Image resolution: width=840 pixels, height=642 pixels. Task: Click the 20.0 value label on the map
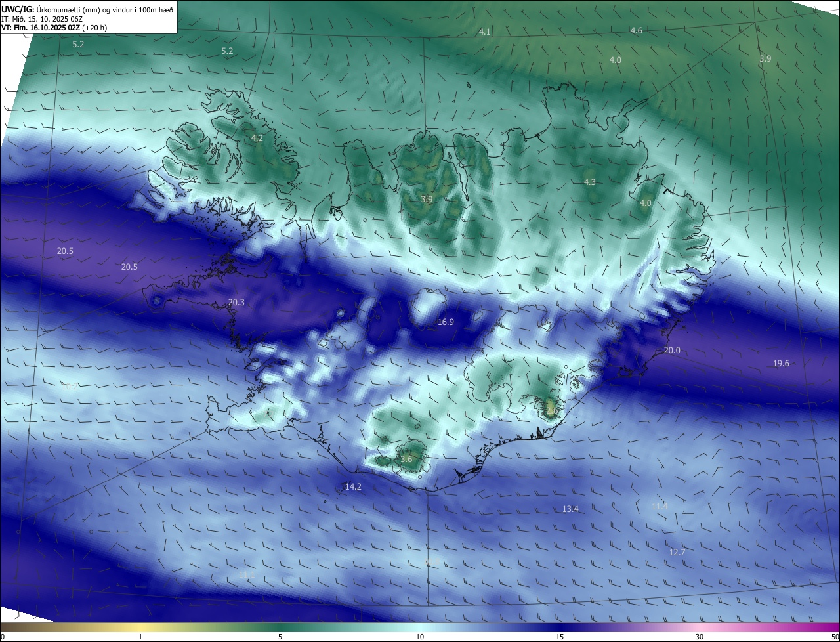pyautogui.click(x=672, y=351)
